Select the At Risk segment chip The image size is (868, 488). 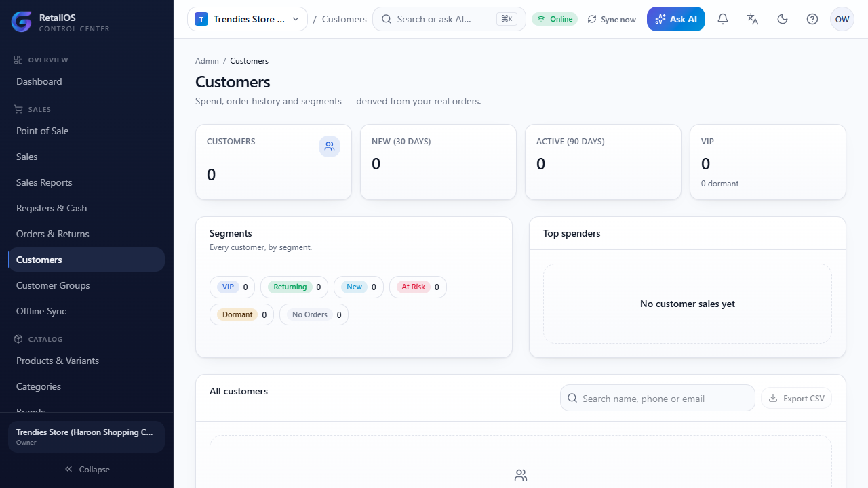[418, 287]
